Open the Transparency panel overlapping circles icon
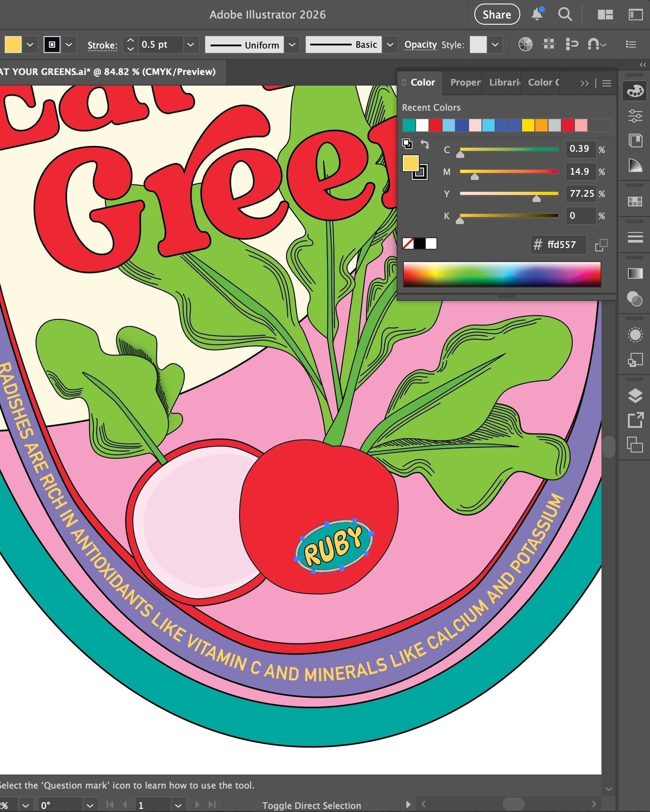Image resolution: width=650 pixels, height=812 pixels. (x=635, y=299)
